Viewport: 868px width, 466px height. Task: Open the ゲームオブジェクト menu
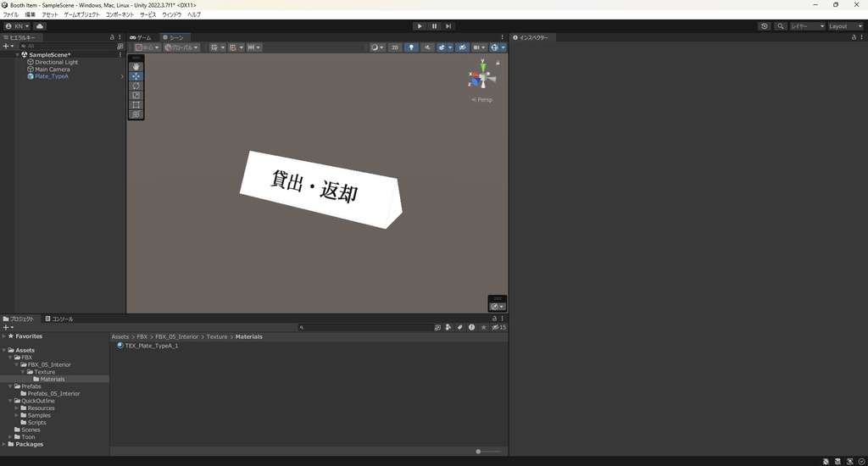coord(81,14)
